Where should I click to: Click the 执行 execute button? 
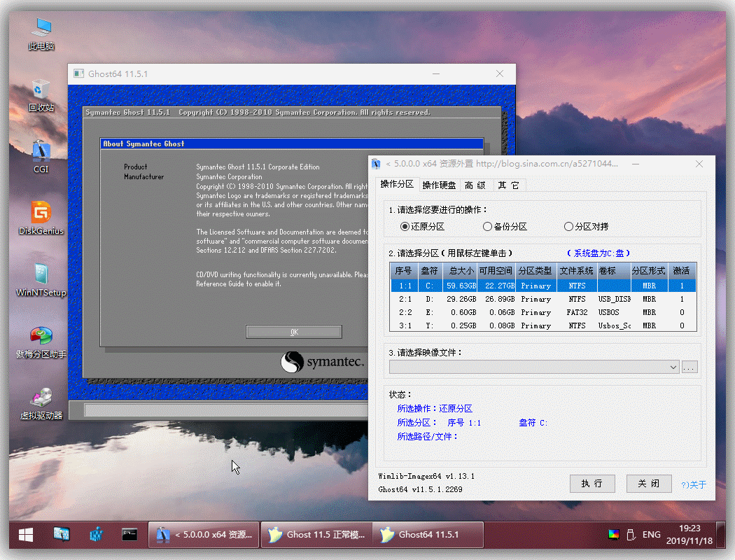(592, 484)
